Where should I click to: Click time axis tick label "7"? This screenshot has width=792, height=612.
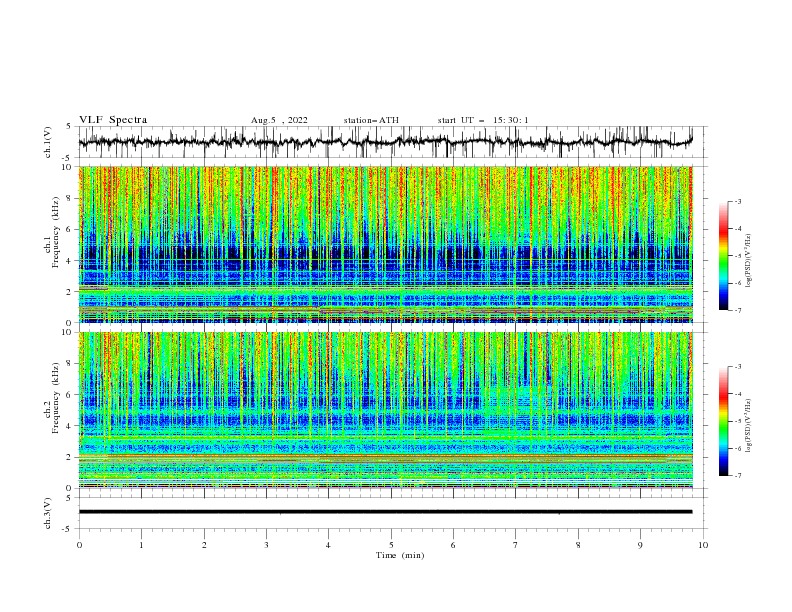click(x=516, y=545)
